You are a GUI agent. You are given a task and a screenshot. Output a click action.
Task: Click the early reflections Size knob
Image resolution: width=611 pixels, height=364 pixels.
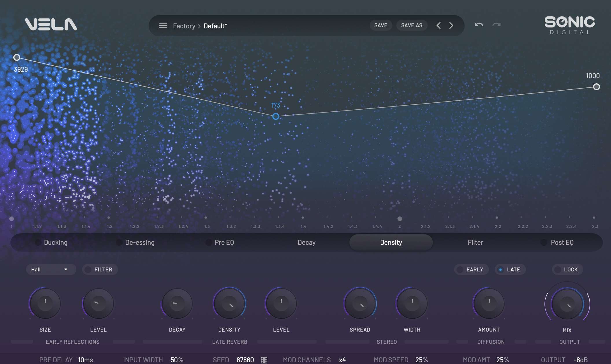click(45, 304)
